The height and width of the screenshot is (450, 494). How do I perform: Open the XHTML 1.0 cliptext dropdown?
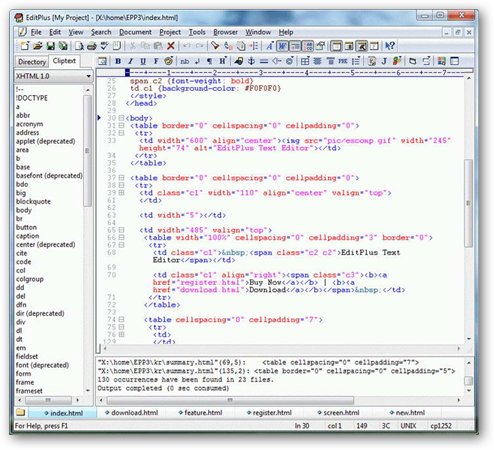point(88,76)
